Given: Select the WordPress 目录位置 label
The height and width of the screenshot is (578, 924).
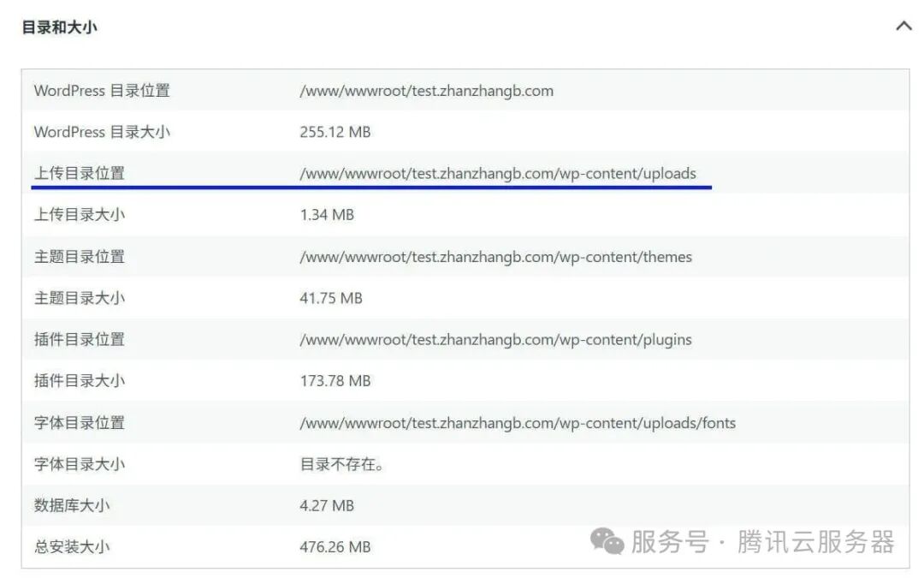Looking at the screenshot, I should coord(102,91).
